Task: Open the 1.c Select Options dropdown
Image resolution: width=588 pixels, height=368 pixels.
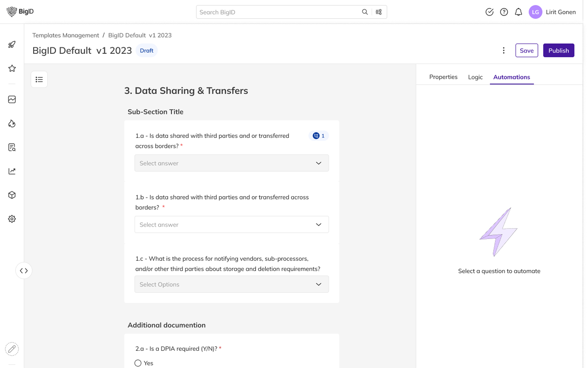Action: coord(232,284)
